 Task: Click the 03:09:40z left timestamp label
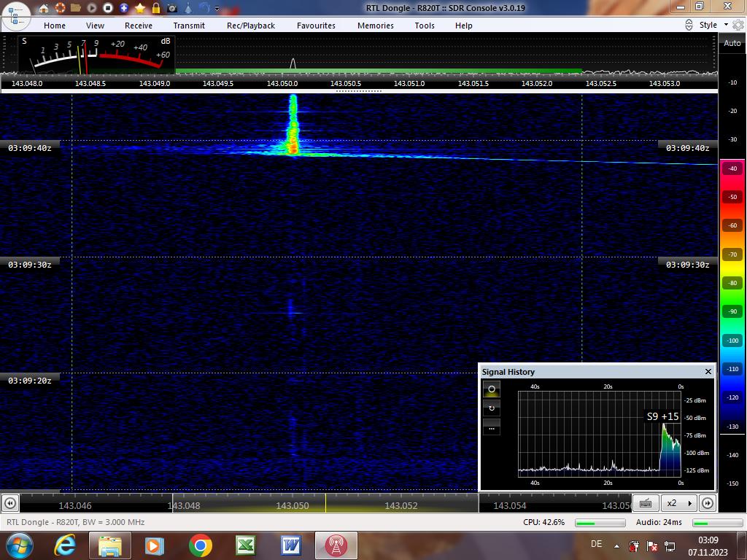[29, 148]
